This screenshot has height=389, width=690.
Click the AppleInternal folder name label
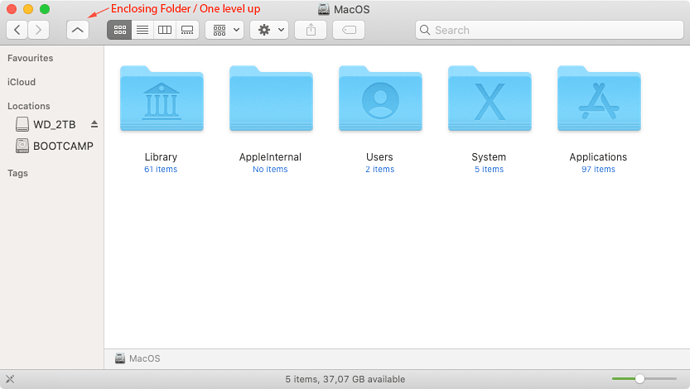click(x=270, y=157)
